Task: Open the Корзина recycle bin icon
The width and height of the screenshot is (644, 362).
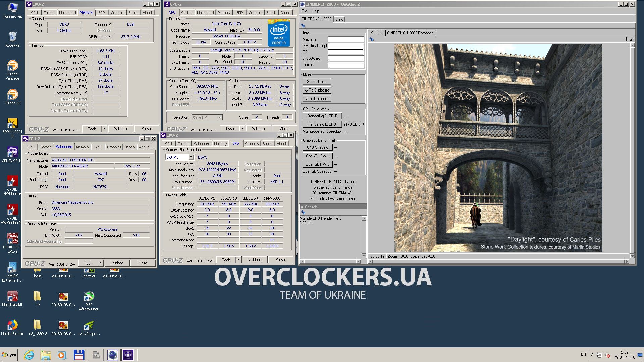Action: (12, 39)
